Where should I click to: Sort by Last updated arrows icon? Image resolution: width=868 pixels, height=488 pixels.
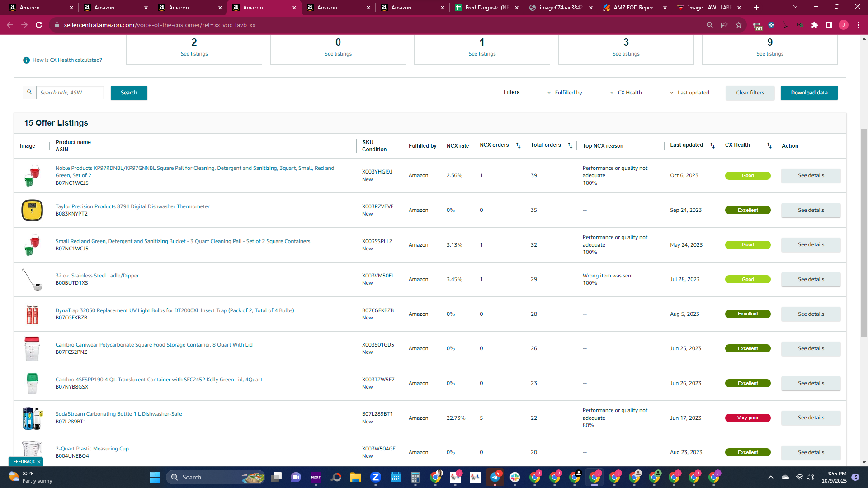(712, 145)
